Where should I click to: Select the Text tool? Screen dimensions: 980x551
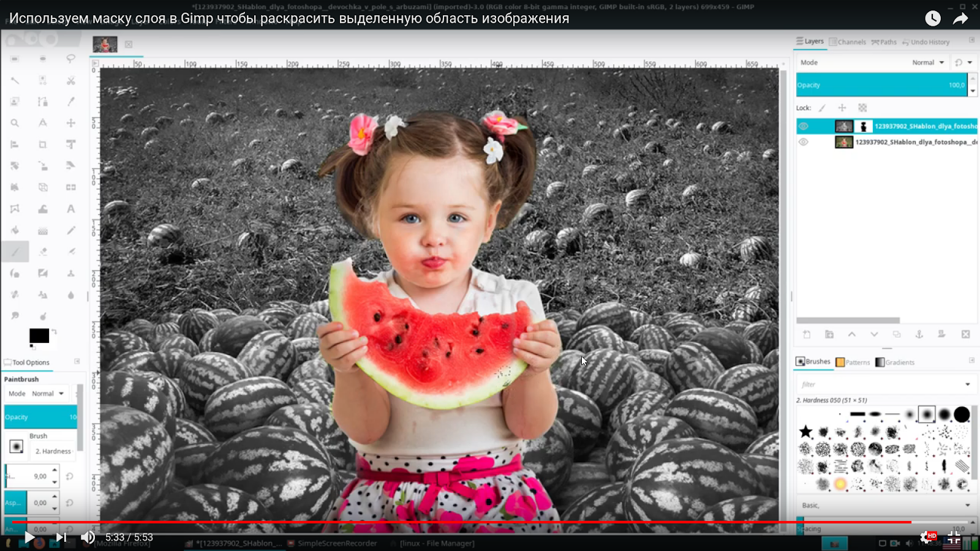(71, 209)
